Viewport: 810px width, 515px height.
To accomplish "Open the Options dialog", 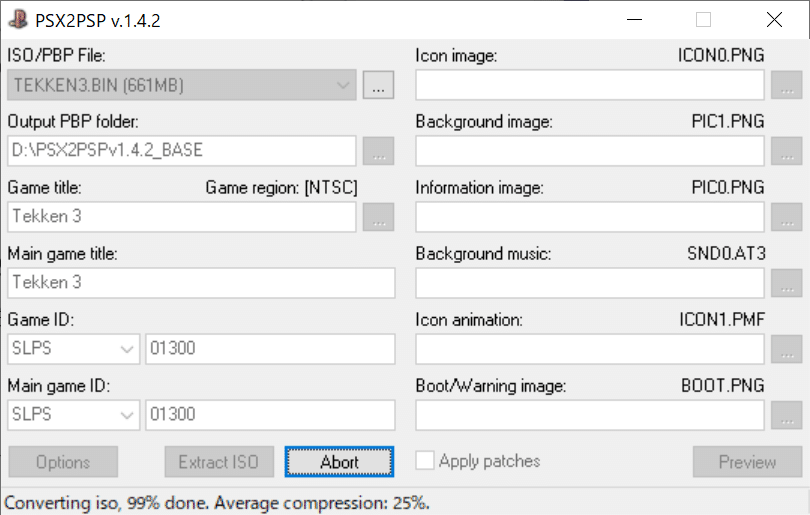I will point(63,462).
